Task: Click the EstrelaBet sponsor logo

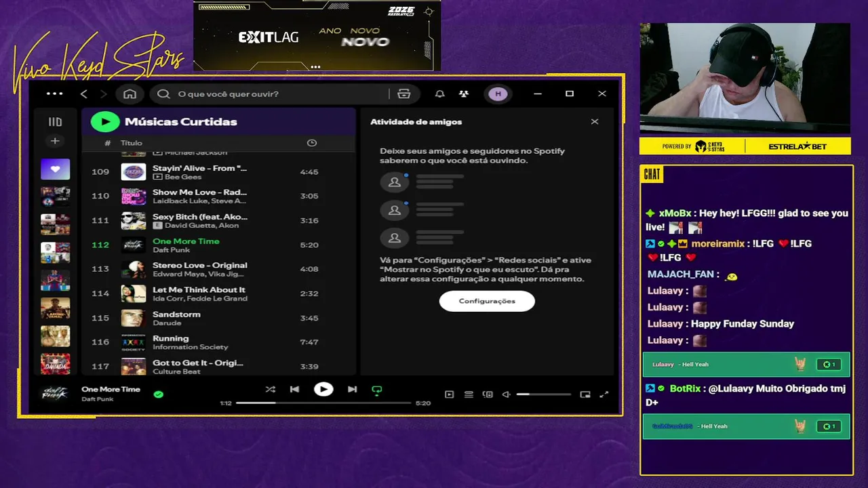Action: pyautogui.click(x=797, y=146)
